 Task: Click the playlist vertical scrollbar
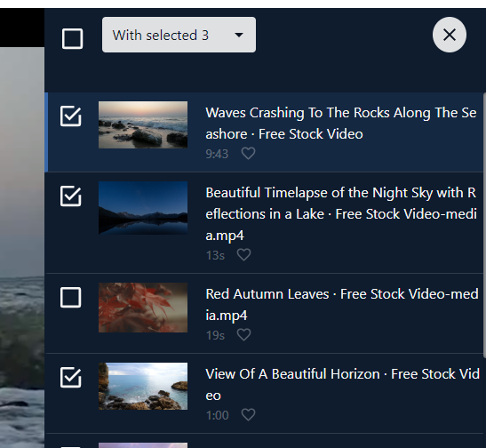point(484,225)
